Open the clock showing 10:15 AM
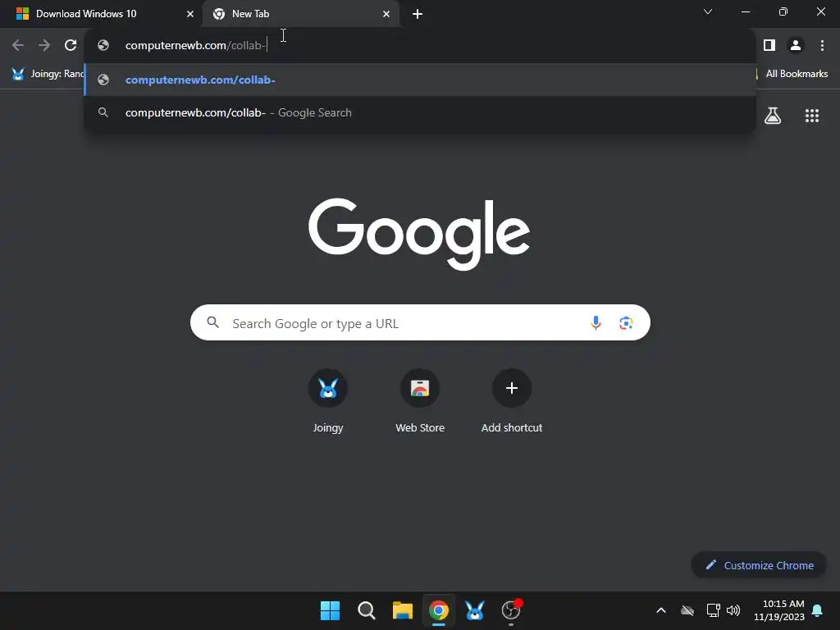840x630 pixels. point(779,610)
